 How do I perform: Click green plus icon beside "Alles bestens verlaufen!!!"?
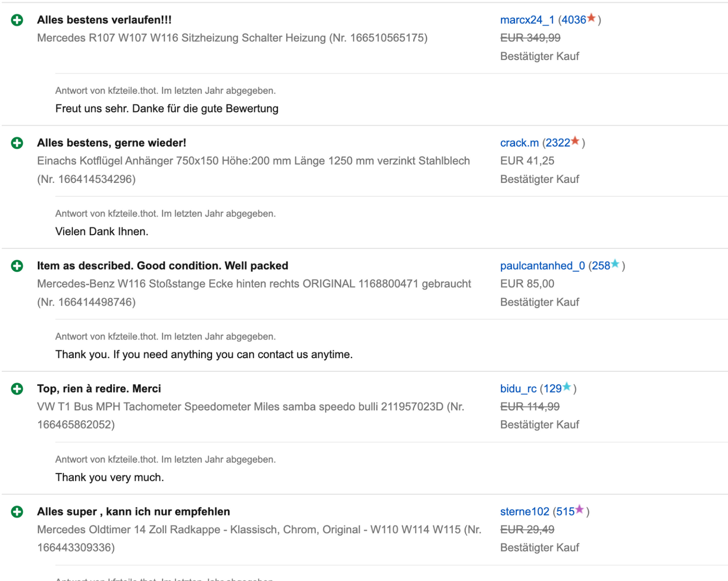point(17,20)
